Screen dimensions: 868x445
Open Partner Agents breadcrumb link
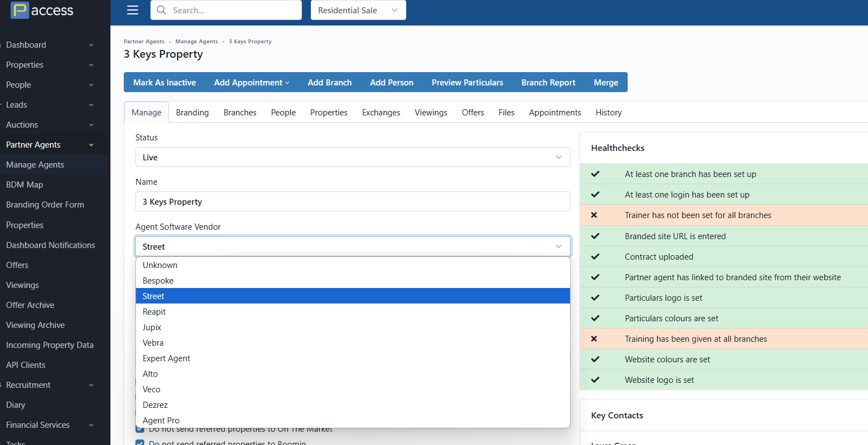coord(144,42)
